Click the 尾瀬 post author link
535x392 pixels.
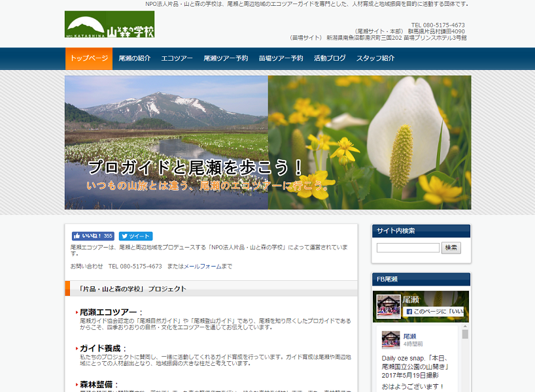(x=409, y=336)
